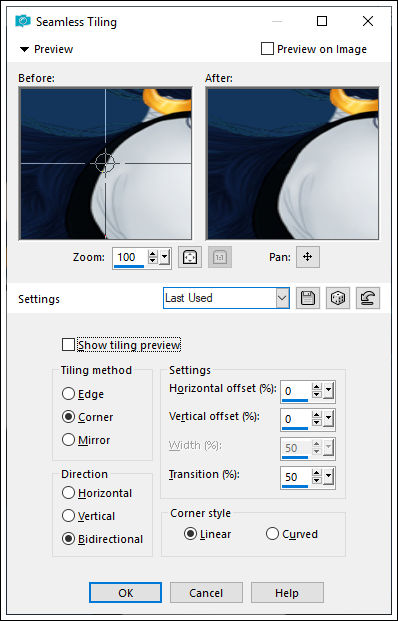The image size is (398, 621).
Task: Click the zoom to 100% icon
Action: click(x=219, y=257)
